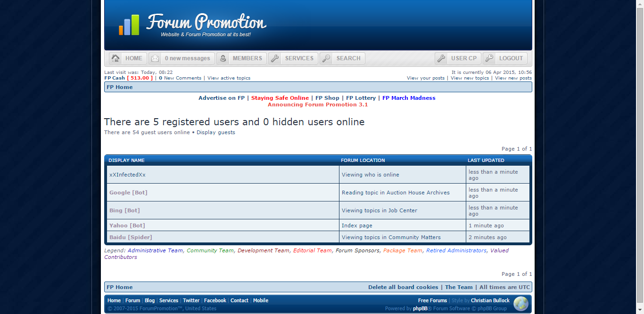Open FP Lottery link

[x=361, y=98]
